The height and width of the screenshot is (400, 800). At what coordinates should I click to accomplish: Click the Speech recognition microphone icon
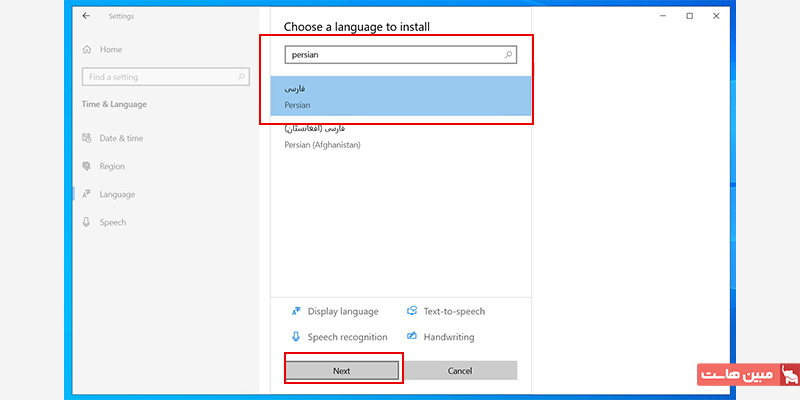(x=296, y=337)
